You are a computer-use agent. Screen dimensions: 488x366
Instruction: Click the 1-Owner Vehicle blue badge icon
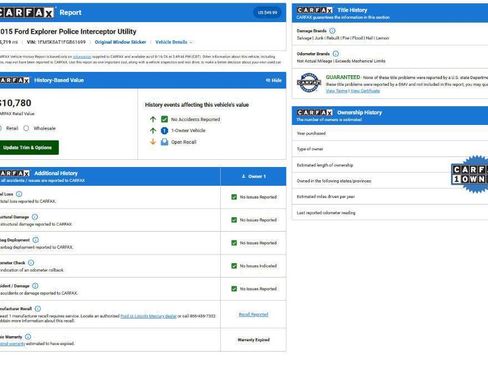[164, 131]
